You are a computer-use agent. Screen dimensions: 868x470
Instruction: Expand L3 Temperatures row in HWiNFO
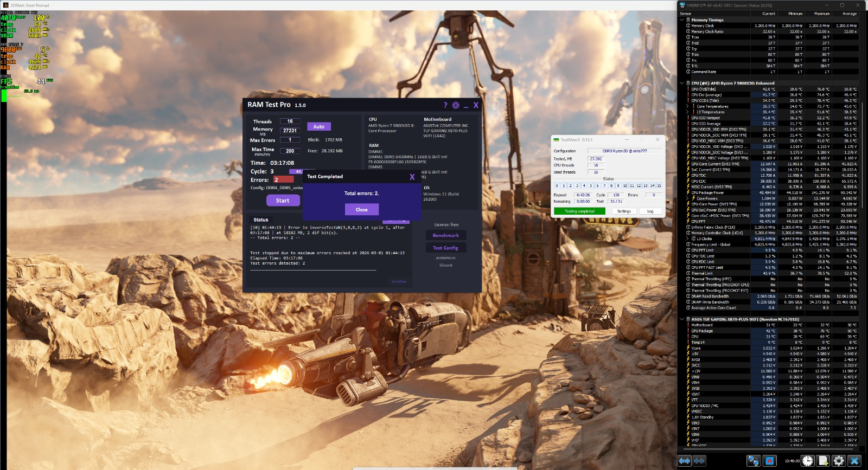688,112
